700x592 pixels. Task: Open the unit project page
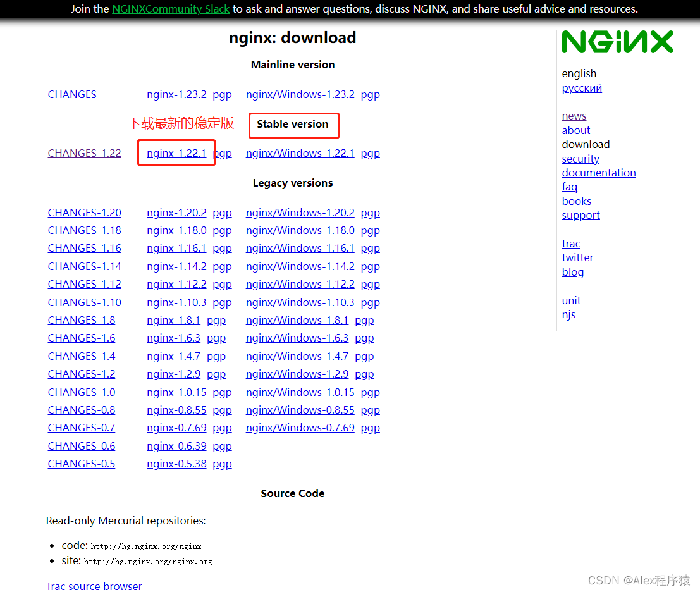tap(571, 300)
